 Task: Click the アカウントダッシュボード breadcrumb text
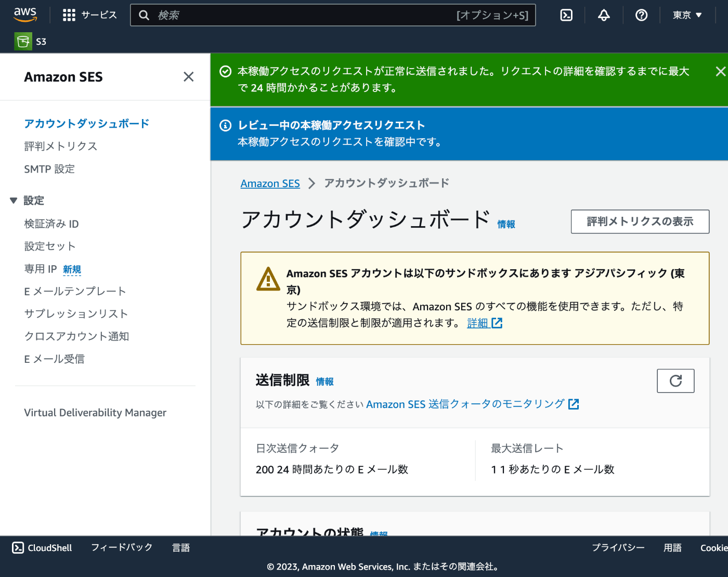[x=387, y=183]
